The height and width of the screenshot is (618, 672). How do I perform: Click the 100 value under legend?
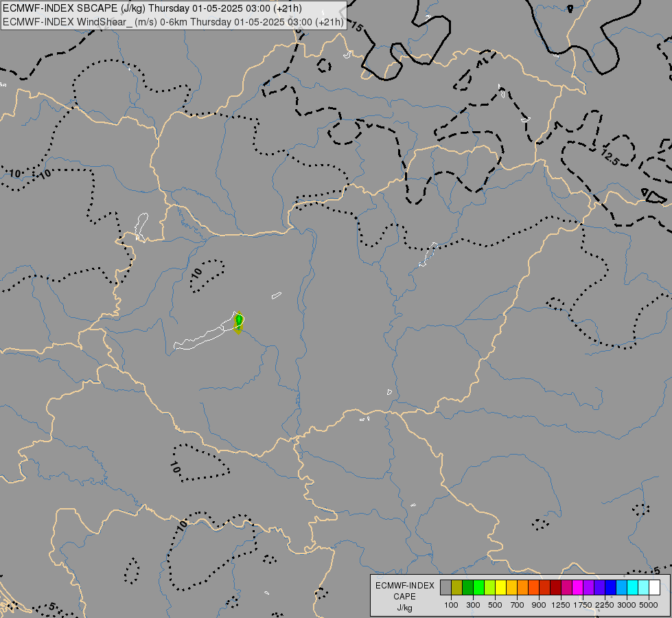click(x=451, y=605)
